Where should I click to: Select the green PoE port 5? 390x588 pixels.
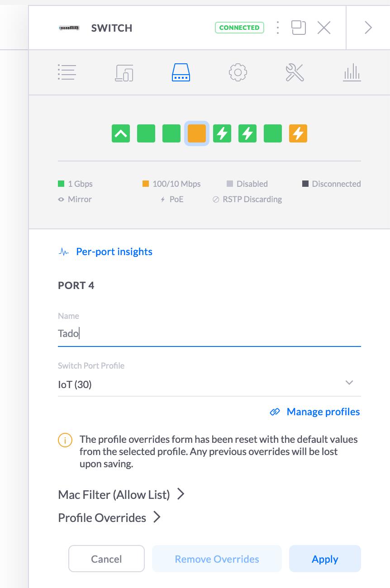[x=222, y=134]
